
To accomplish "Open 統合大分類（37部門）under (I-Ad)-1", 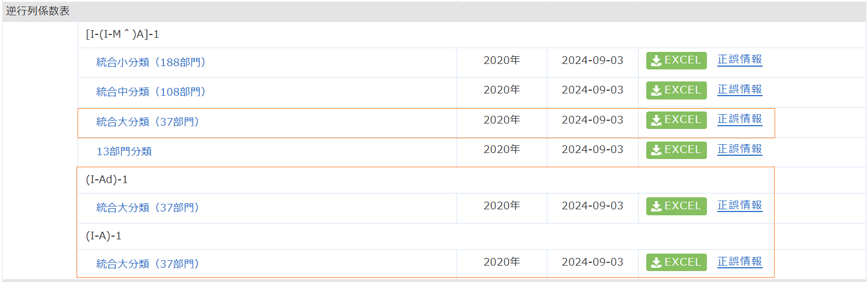I will tap(147, 208).
